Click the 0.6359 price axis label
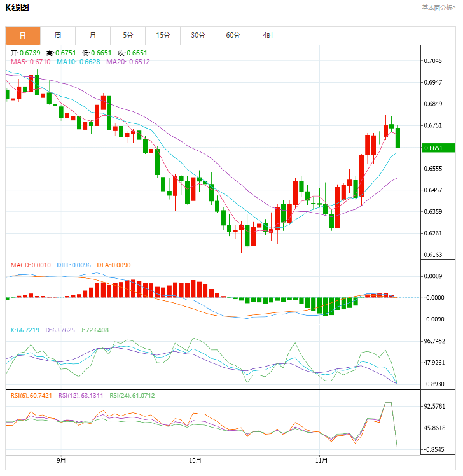 click(433, 211)
